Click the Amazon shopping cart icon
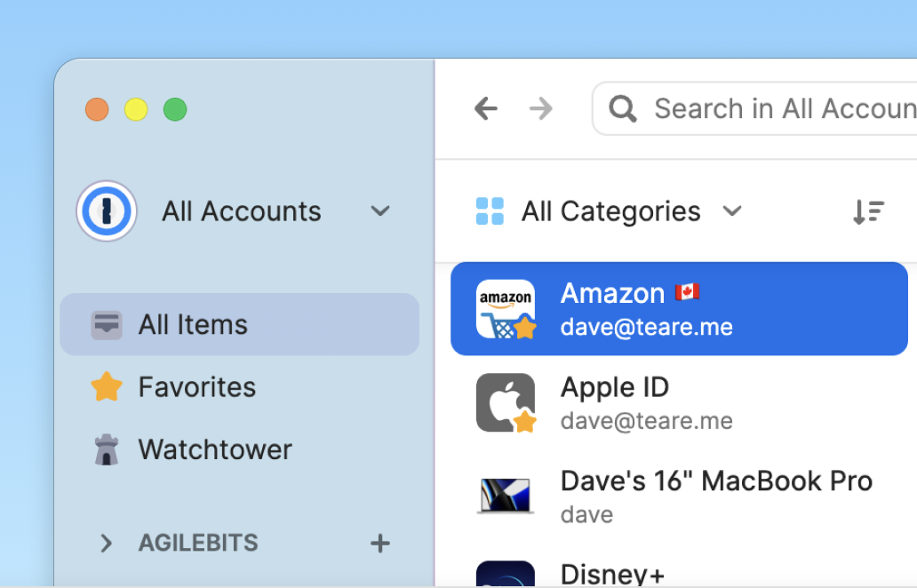917x588 pixels. coord(506,309)
